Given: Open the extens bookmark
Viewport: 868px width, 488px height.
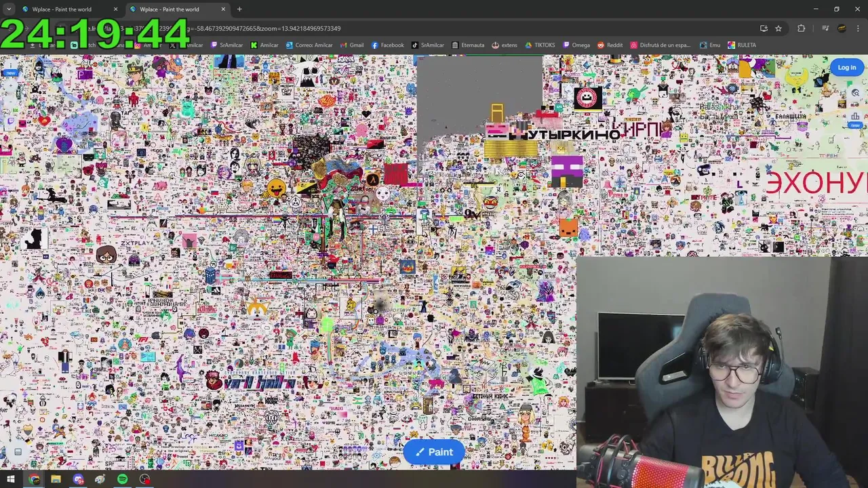Looking at the screenshot, I should (505, 45).
